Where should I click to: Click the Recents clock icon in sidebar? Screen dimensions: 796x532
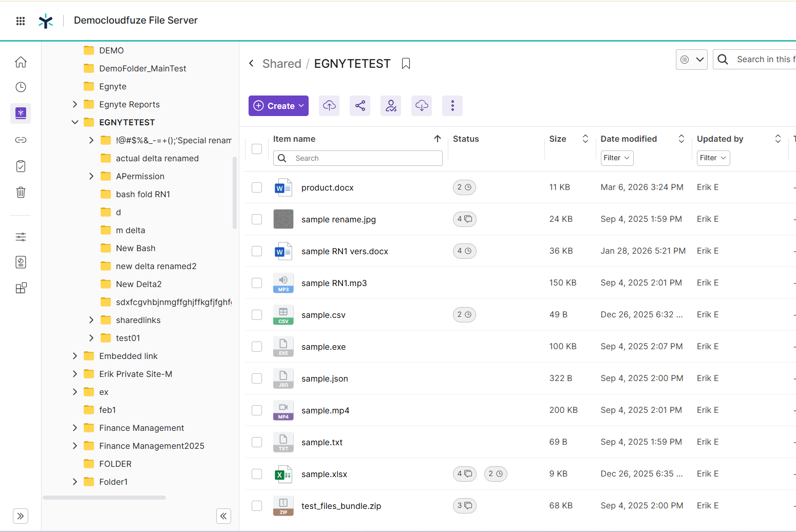21,87
